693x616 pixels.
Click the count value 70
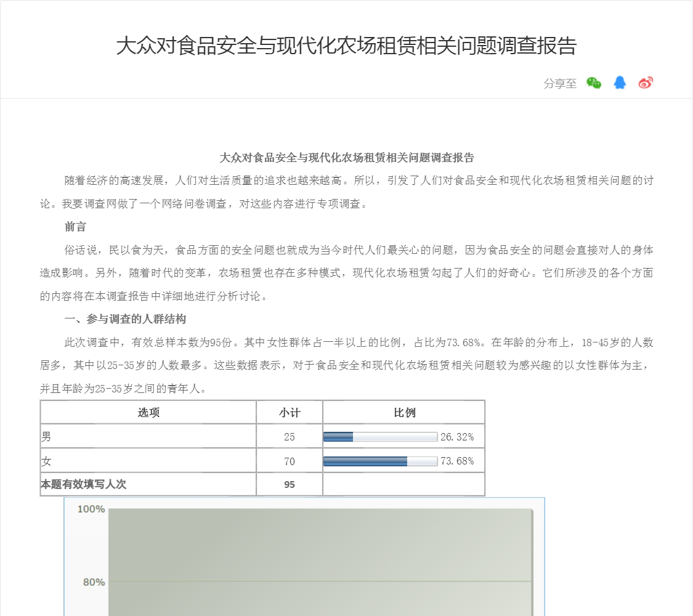coord(290,462)
